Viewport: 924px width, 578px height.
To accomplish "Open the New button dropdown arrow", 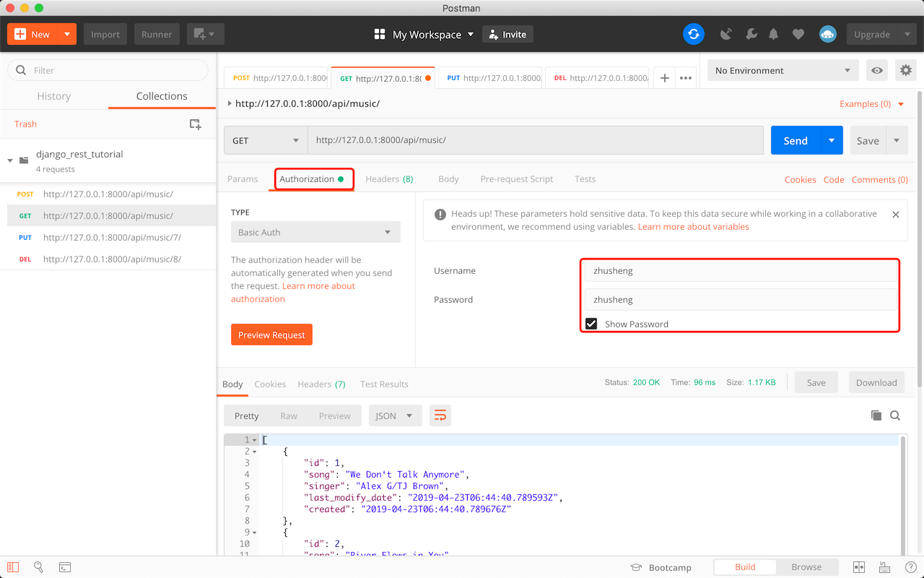I will [67, 34].
